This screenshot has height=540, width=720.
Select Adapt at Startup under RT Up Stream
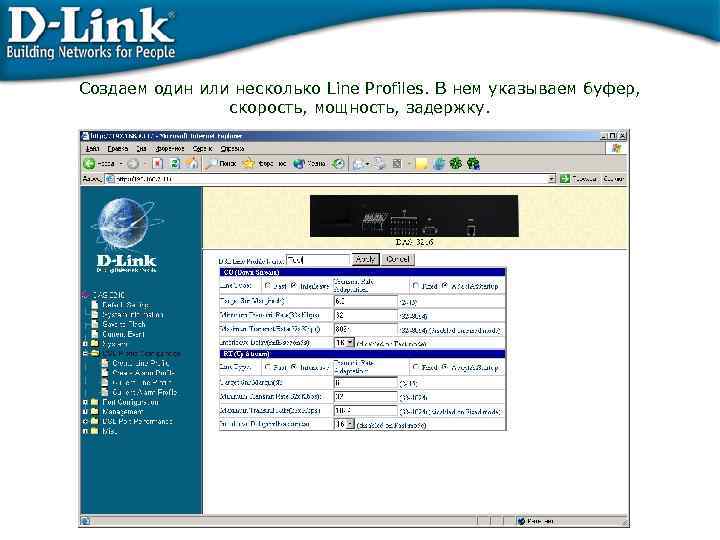(444, 367)
